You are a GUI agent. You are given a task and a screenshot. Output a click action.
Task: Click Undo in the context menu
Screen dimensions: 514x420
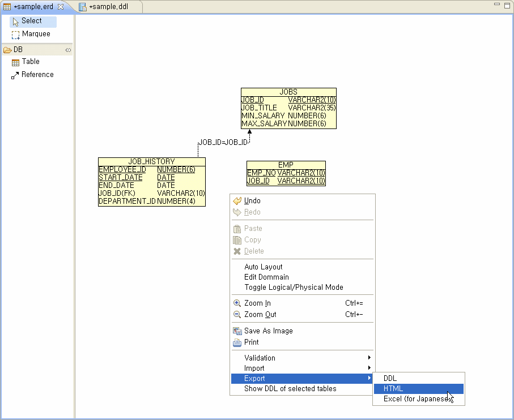pos(252,201)
